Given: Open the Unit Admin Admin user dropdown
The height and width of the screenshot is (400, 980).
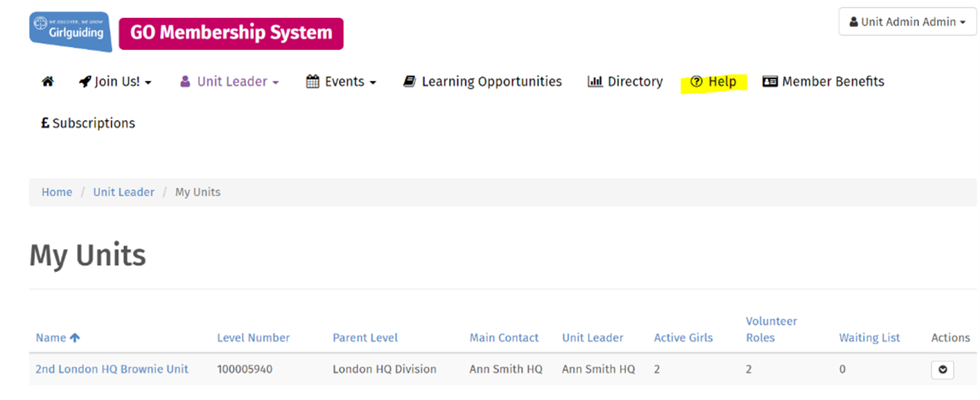Looking at the screenshot, I should 907,21.
